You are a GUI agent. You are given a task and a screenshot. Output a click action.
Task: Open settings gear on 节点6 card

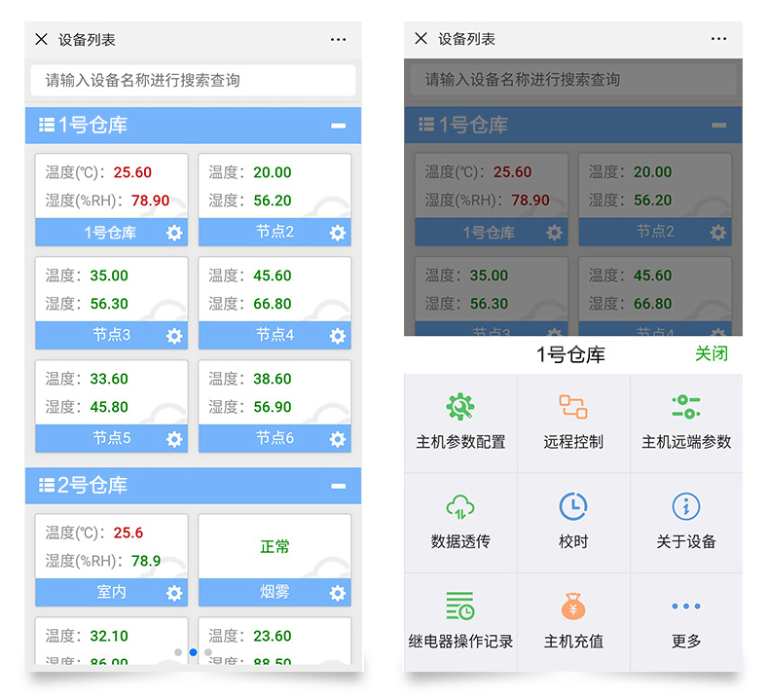pyautogui.click(x=338, y=439)
